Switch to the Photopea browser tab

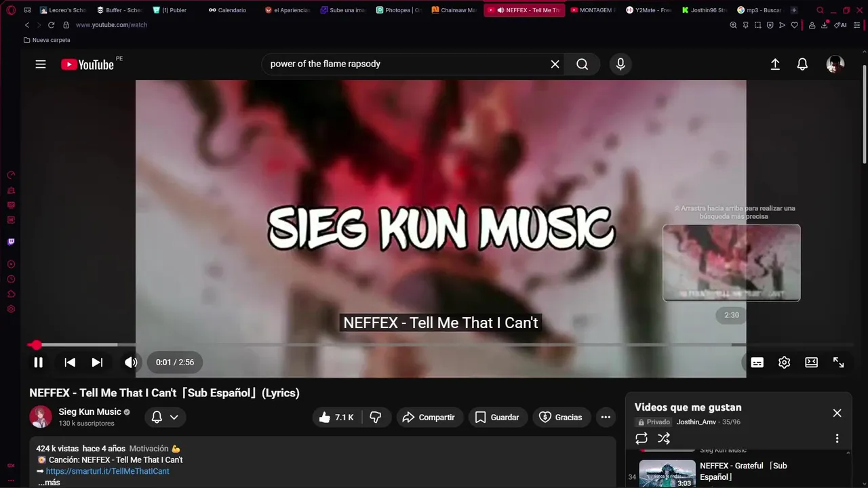coord(399,10)
